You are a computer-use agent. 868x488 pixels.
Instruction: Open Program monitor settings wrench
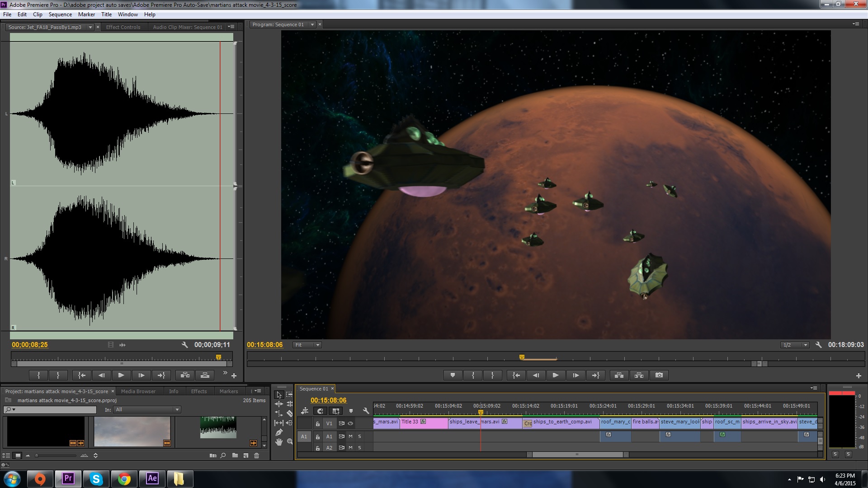818,345
